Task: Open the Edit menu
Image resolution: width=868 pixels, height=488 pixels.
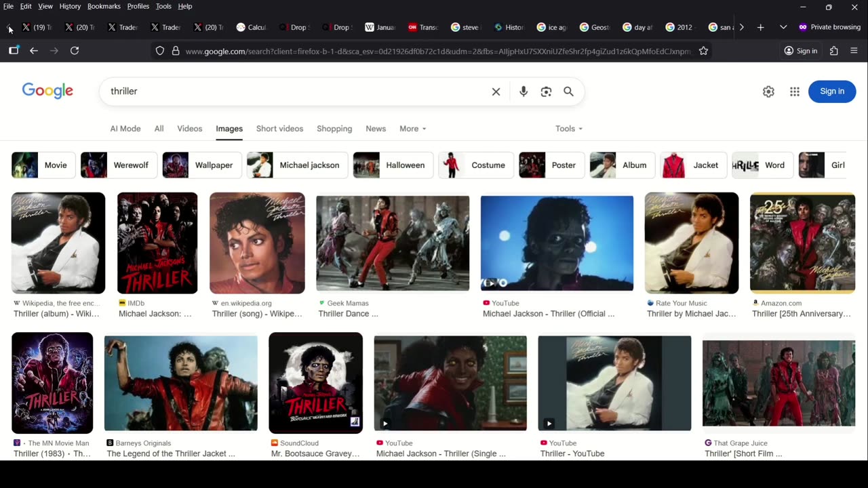Action: pyautogui.click(x=26, y=6)
